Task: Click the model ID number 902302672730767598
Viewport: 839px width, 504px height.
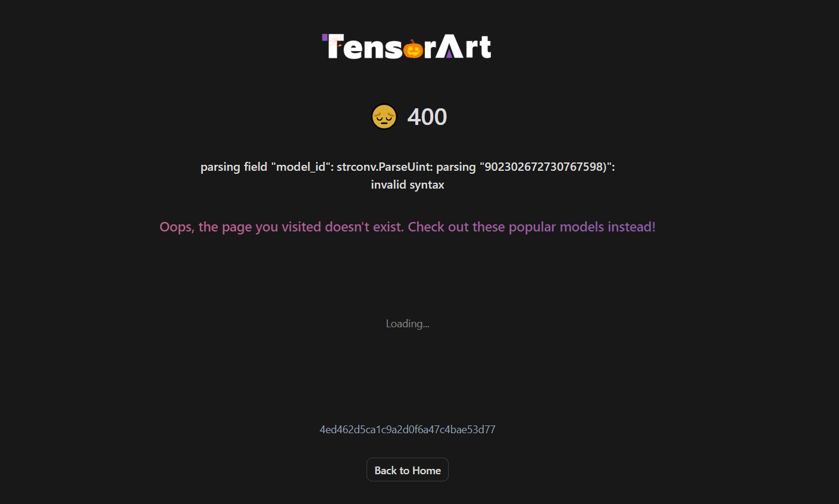Action: coord(544,167)
